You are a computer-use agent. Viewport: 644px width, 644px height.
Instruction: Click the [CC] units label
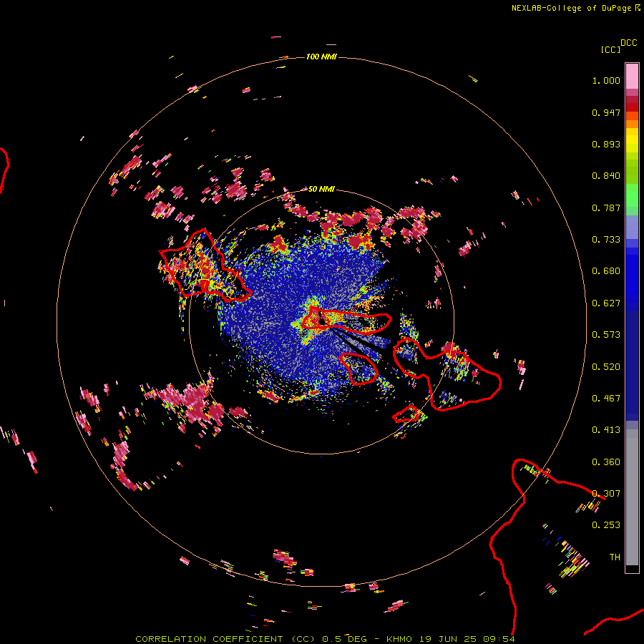coord(610,49)
